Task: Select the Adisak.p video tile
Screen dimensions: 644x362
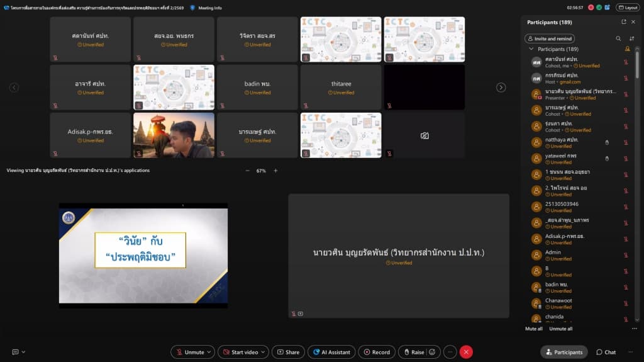Action: [90, 135]
